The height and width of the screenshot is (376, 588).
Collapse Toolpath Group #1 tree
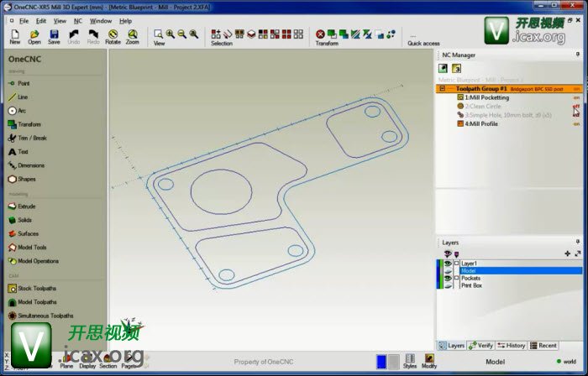click(443, 89)
